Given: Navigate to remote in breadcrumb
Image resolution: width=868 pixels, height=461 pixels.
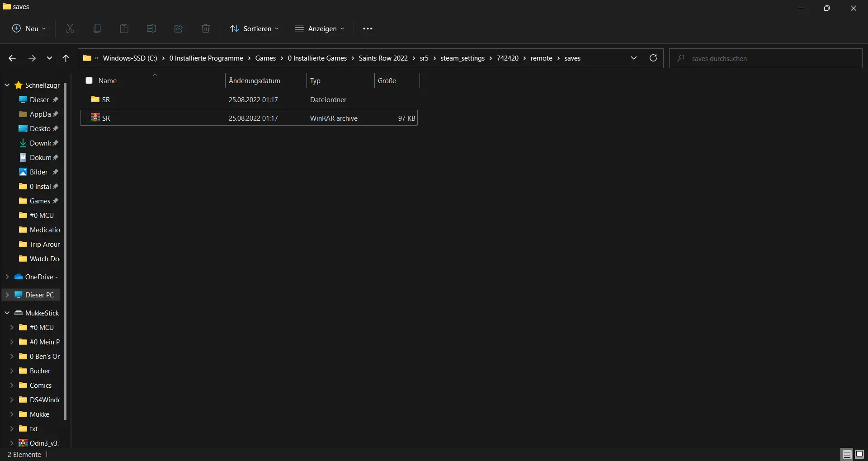Looking at the screenshot, I should [x=542, y=58].
